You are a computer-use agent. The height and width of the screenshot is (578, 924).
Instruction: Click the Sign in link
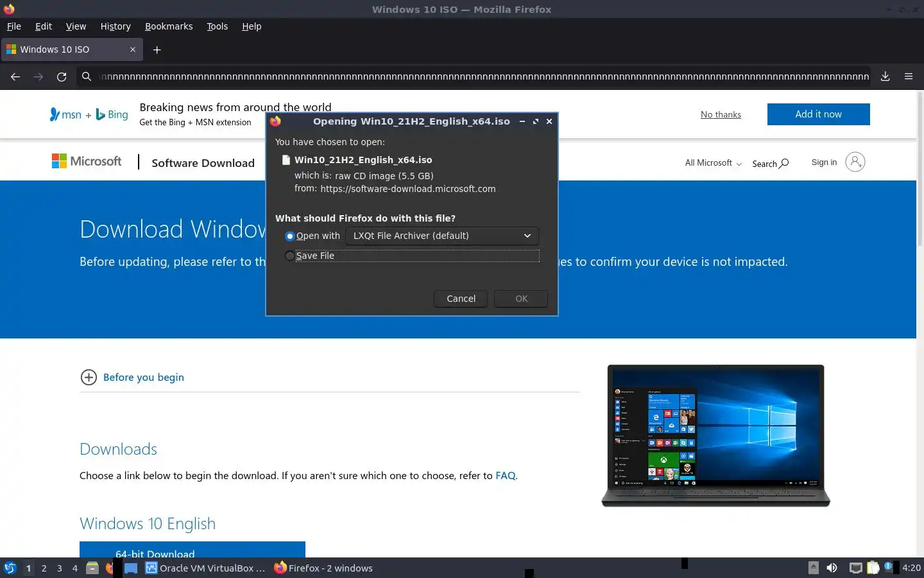824,162
